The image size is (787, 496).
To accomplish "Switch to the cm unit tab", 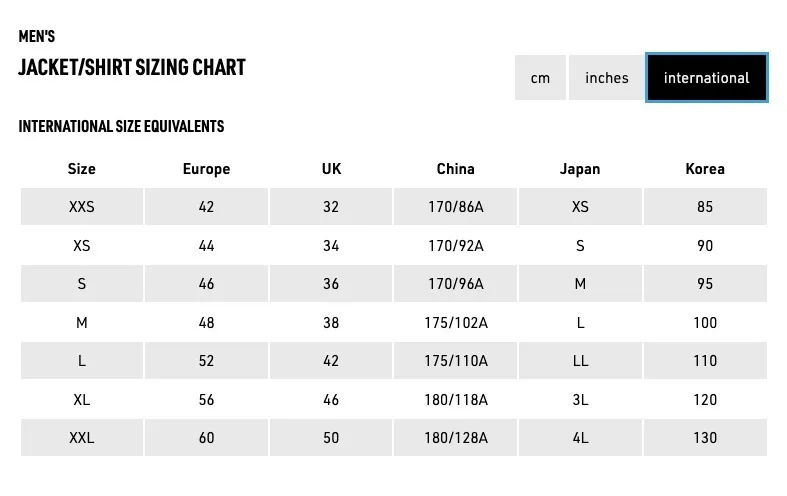I will tap(540, 78).
